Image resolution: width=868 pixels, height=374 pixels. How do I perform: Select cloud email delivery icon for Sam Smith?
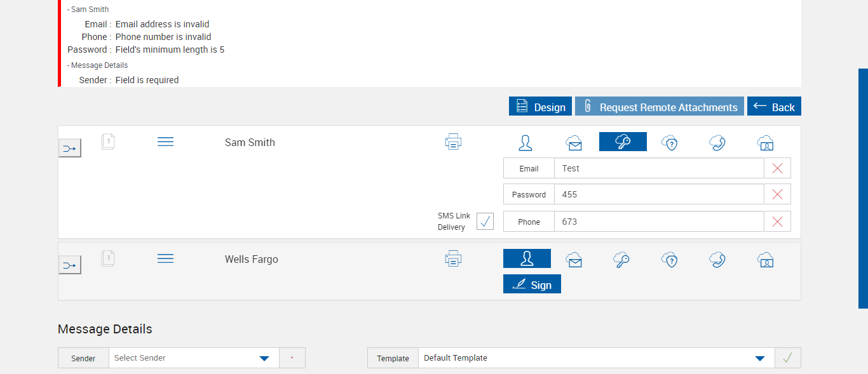574,143
